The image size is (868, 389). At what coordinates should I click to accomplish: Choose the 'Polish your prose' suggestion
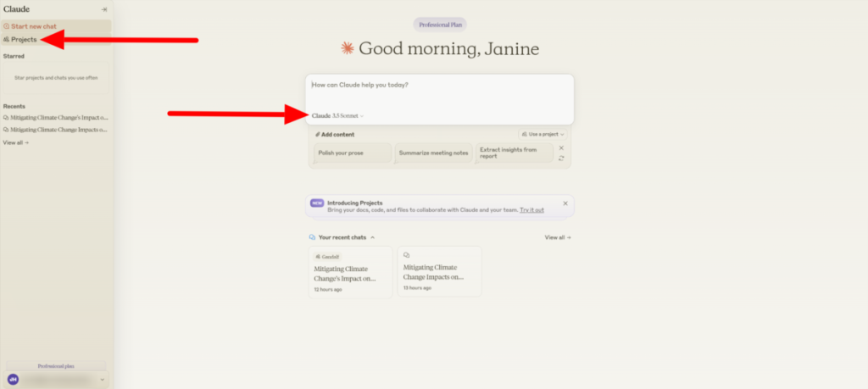coord(353,153)
